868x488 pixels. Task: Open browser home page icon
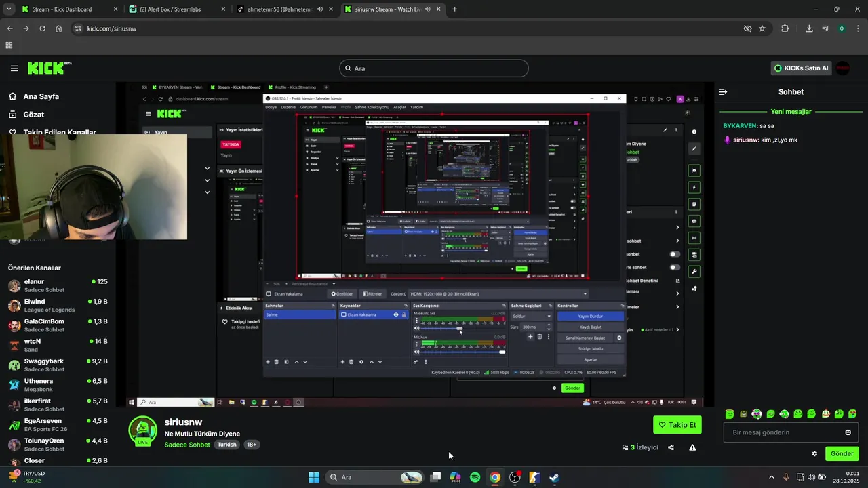click(x=58, y=28)
